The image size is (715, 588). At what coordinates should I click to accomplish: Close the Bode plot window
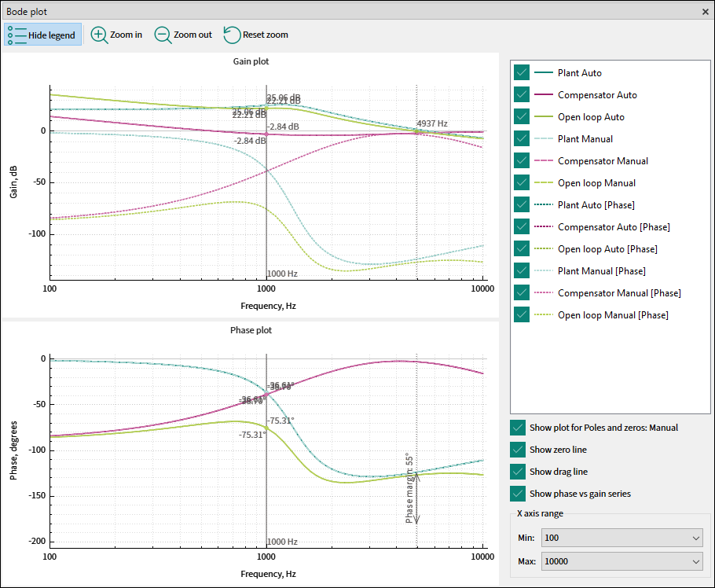coord(705,11)
